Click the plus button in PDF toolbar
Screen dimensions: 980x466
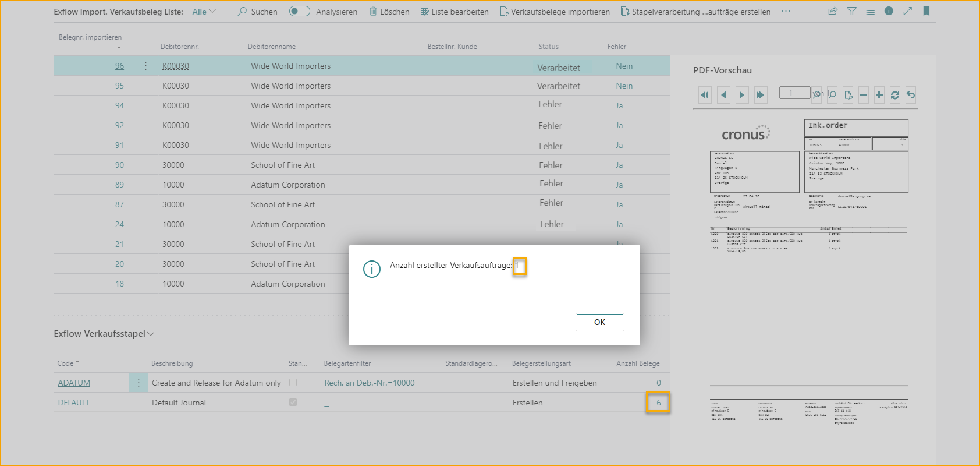pos(879,95)
